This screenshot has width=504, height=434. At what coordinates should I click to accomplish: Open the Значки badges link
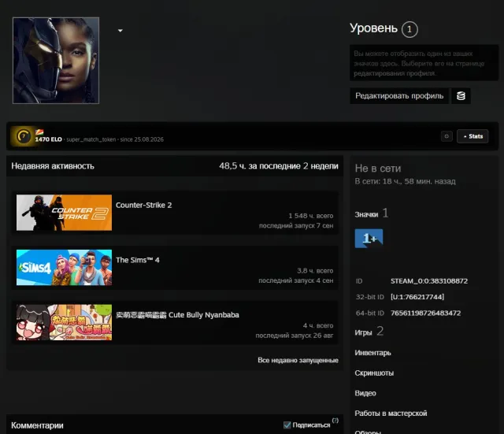pos(366,215)
